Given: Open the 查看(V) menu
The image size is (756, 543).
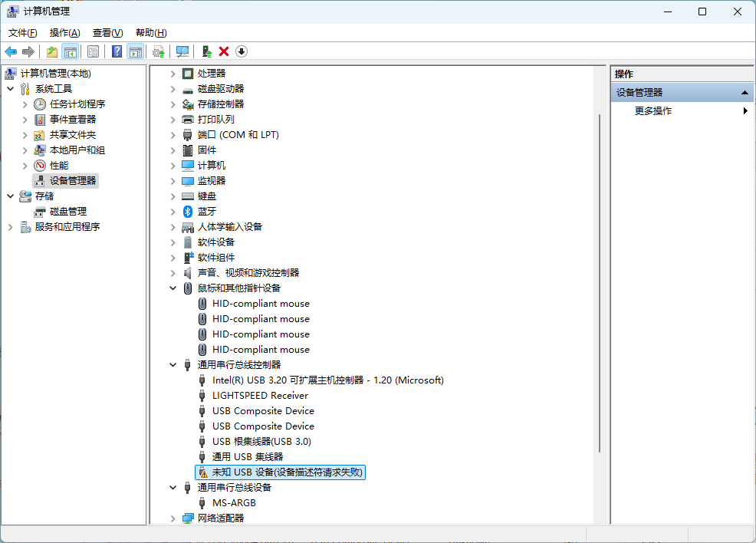Looking at the screenshot, I should [x=107, y=33].
